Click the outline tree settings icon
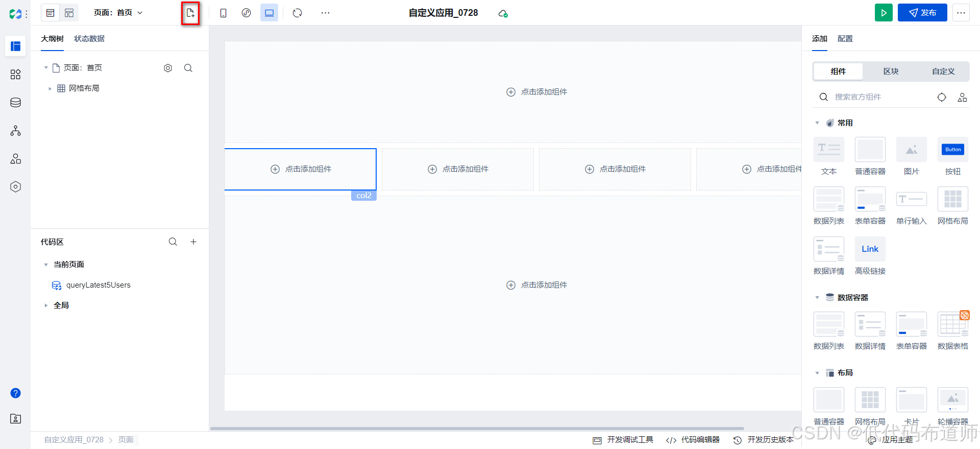 [x=168, y=68]
